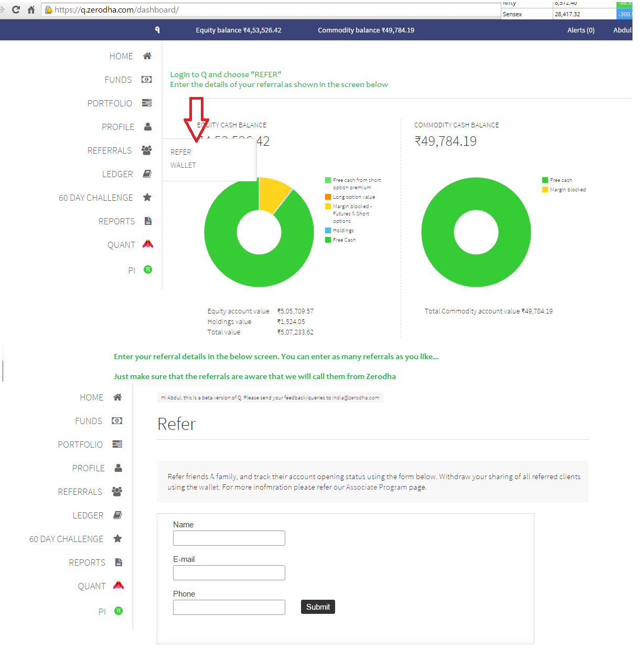The height and width of the screenshot is (660, 644).
Task: Click the Refer page heading
Action: (177, 424)
